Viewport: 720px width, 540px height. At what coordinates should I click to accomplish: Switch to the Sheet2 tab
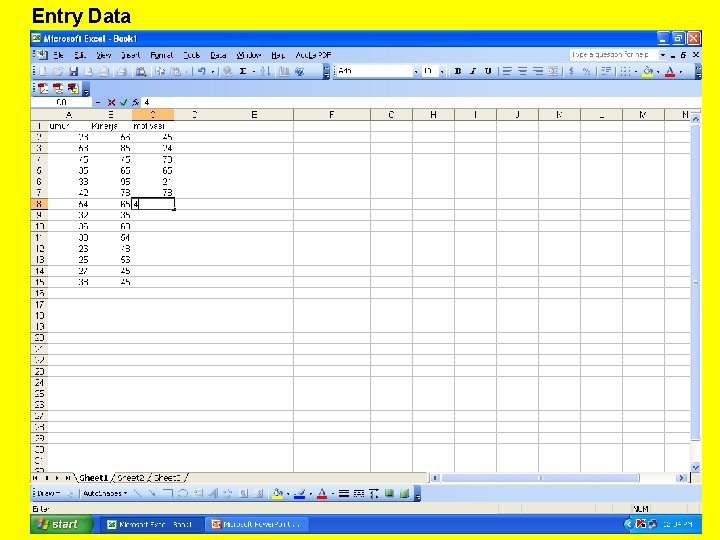(131, 478)
